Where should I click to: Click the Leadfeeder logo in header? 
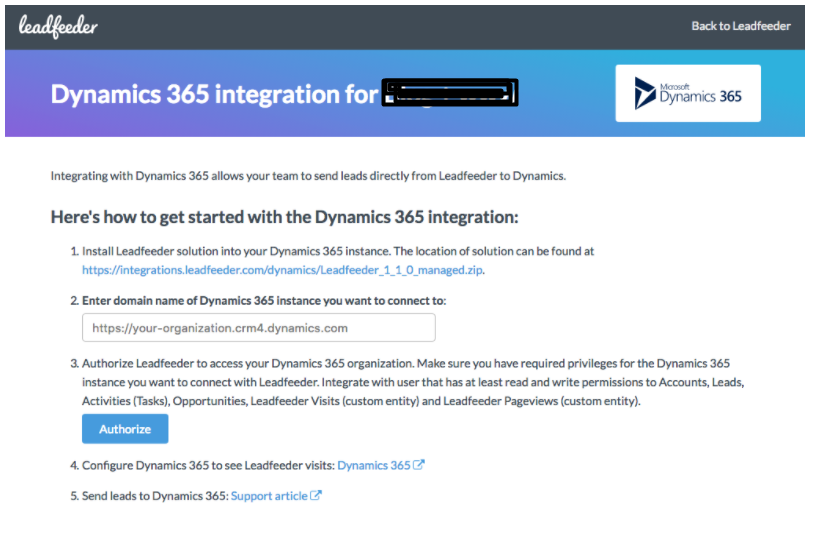tap(58, 26)
